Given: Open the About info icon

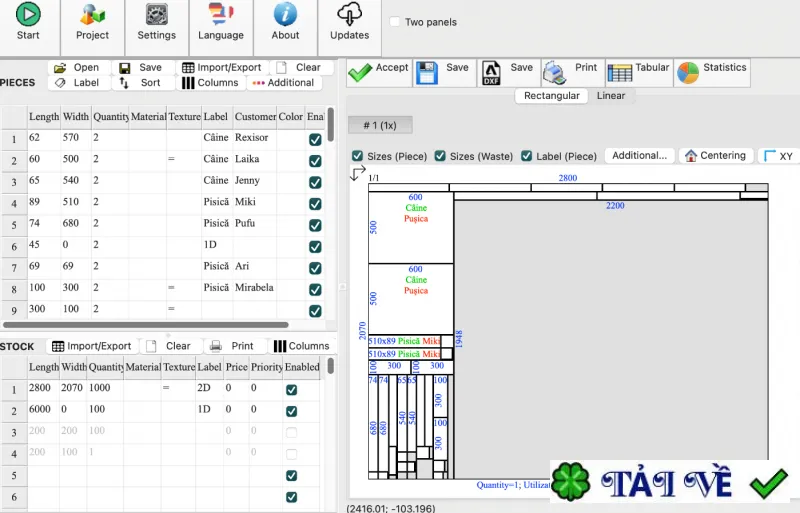Looking at the screenshot, I should tap(285, 14).
